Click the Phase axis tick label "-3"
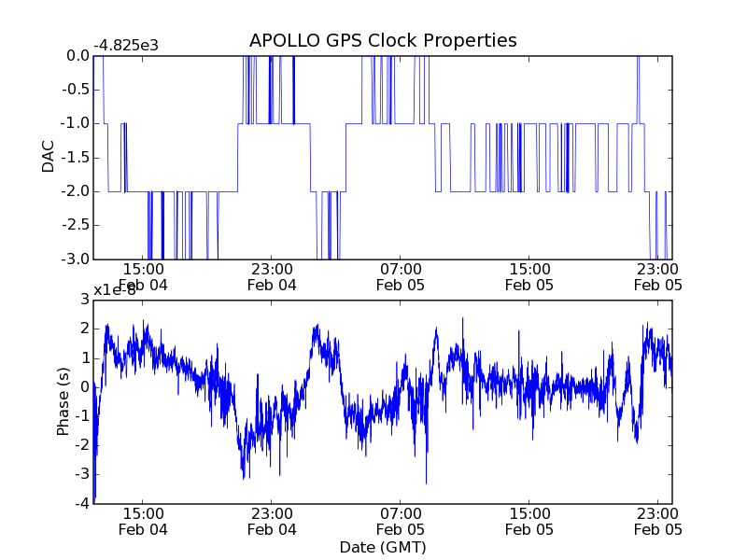 pos(82,475)
